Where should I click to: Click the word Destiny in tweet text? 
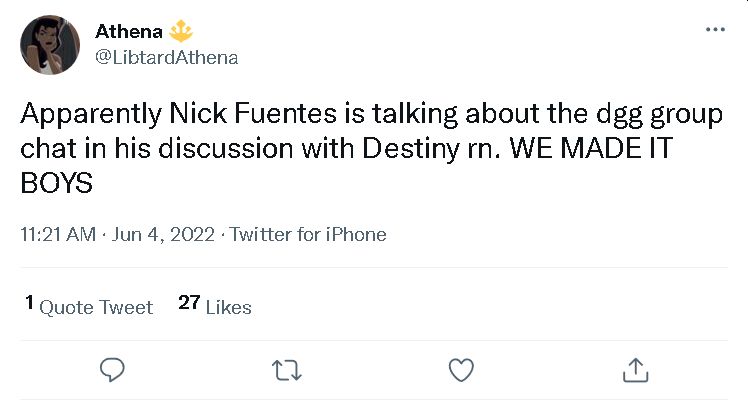click(x=410, y=149)
